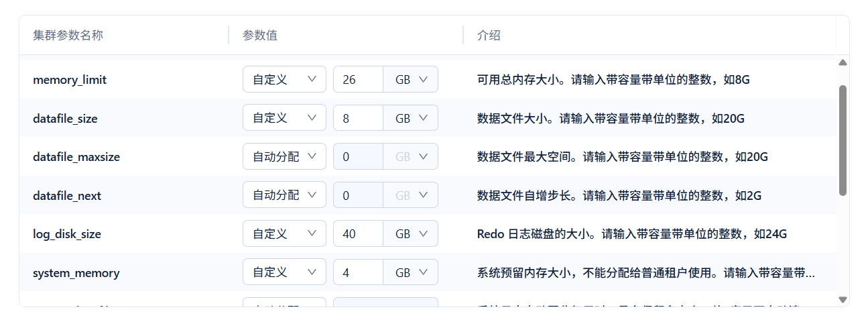Open GB unit selector for system_memory
Screen dimensions: 868x326
[411, 272]
